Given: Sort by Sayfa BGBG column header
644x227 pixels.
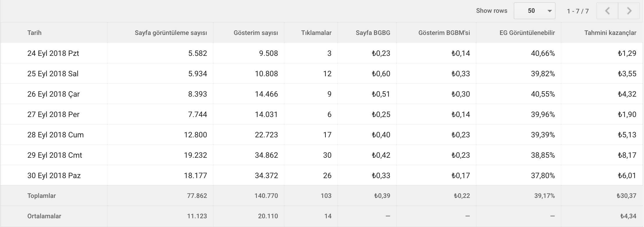Looking at the screenshot, I should click(373, 33).
